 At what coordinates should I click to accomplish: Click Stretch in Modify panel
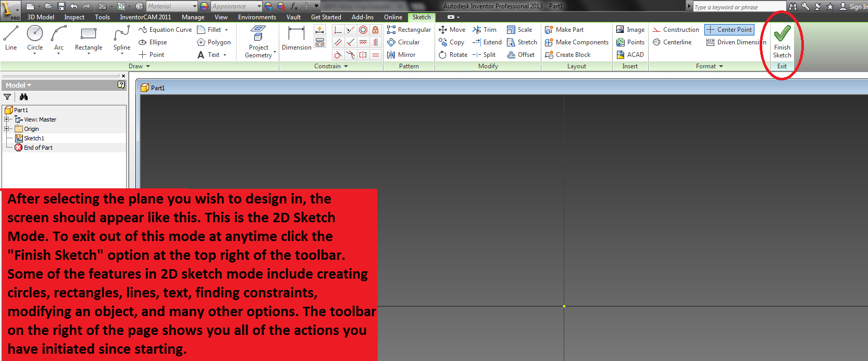pyautogui.click(x=522, y=42)
